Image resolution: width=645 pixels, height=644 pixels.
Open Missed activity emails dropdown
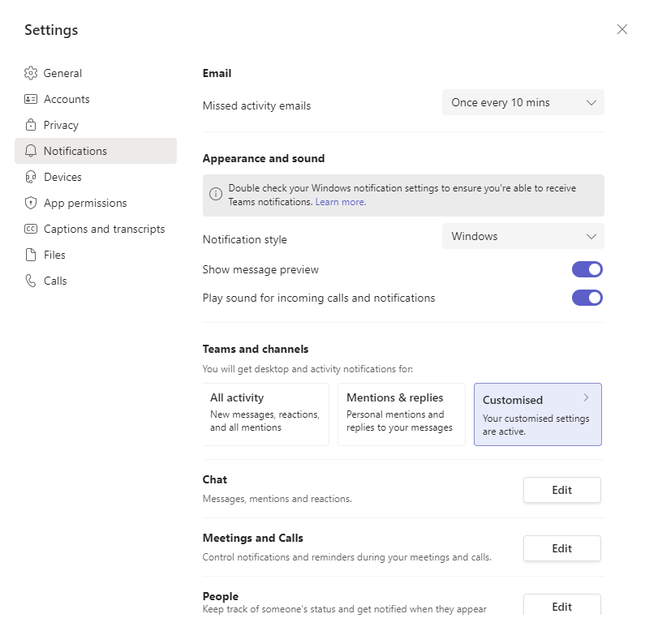click(522, 102)
